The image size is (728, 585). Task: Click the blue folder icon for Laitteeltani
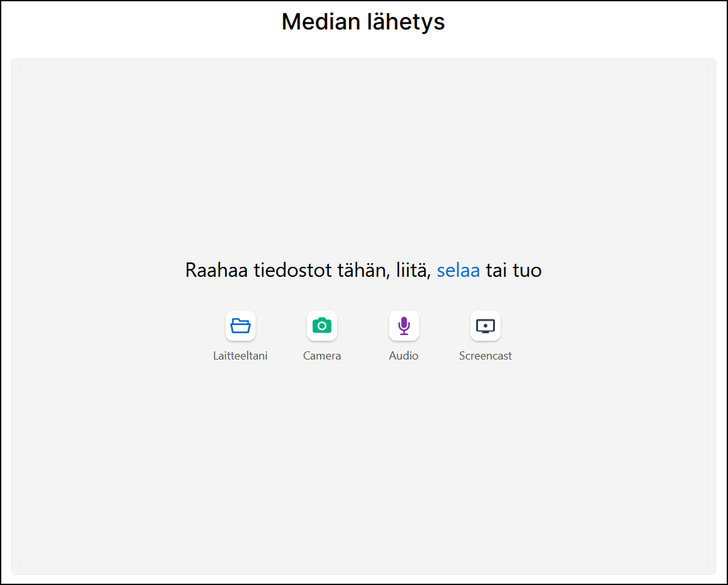coord(241,326)
